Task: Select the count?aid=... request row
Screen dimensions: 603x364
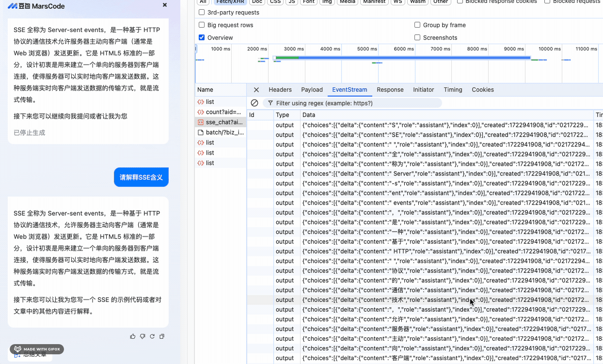Action: (x=221, y=112)
